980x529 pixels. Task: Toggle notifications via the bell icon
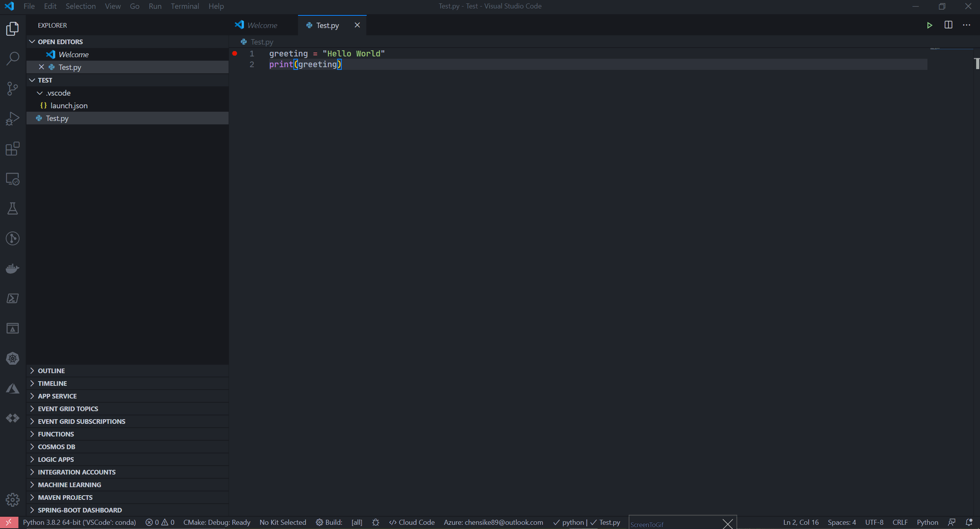970,522
